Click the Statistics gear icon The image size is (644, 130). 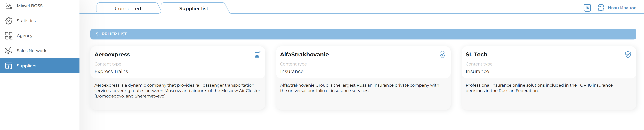tap(9, 21)
